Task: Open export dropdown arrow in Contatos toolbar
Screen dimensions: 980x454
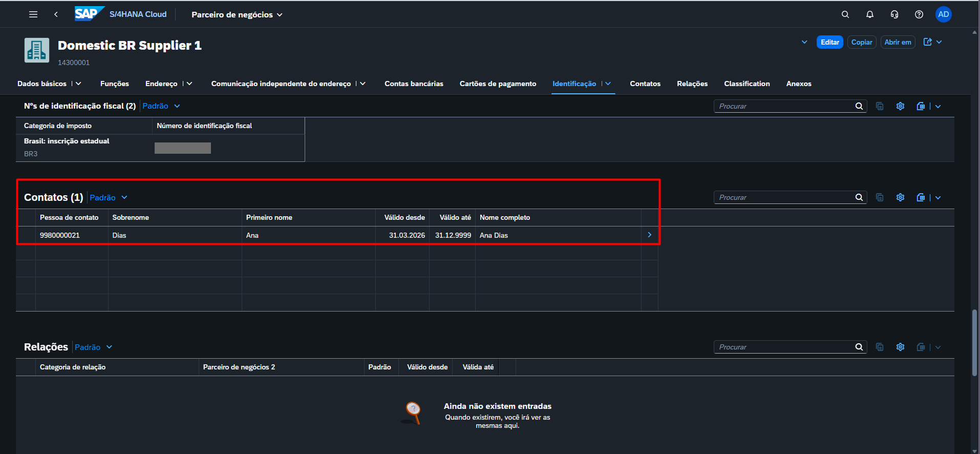Action: [938, 197]
